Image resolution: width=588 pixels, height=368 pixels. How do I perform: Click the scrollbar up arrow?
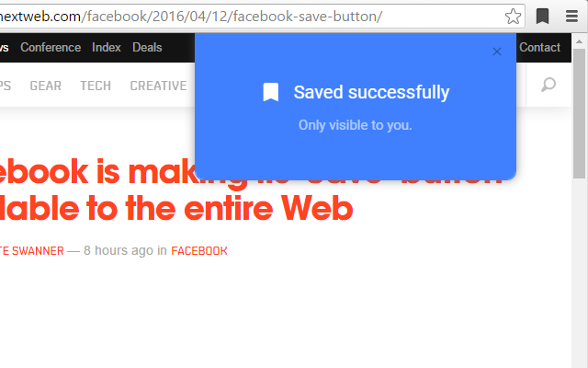(x=580, y=41)
